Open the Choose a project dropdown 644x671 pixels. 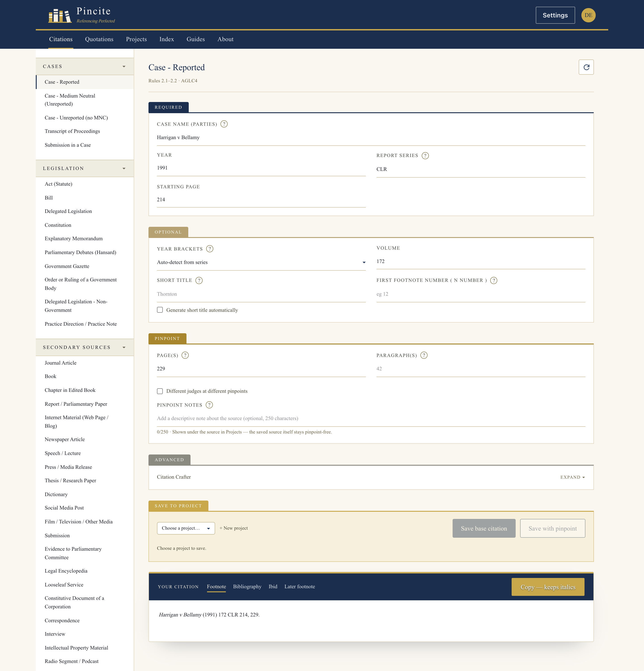[186, 528]
